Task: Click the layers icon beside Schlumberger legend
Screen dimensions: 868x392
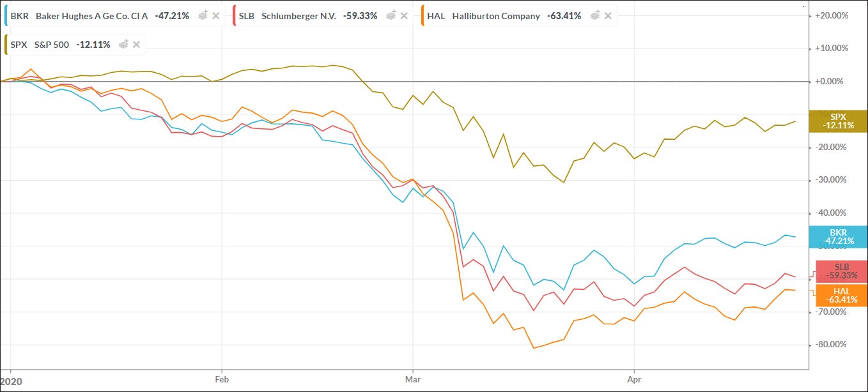Action: (391, 16)
